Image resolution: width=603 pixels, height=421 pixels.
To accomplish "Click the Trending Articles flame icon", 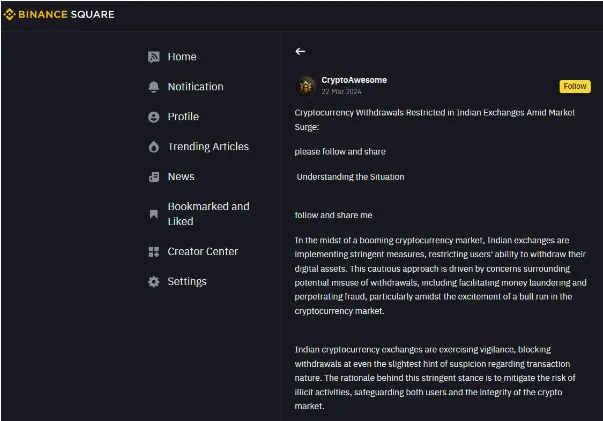I will pos(154,147).
